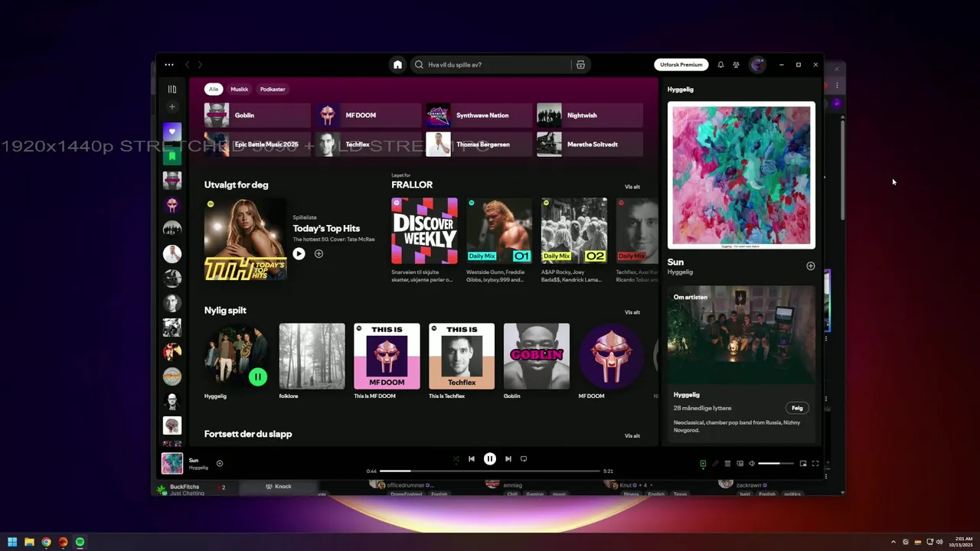980x551 pixels.
Task: Add Sun to Liked in player bar
Action: pyautogui.click(x=220, y=464)
